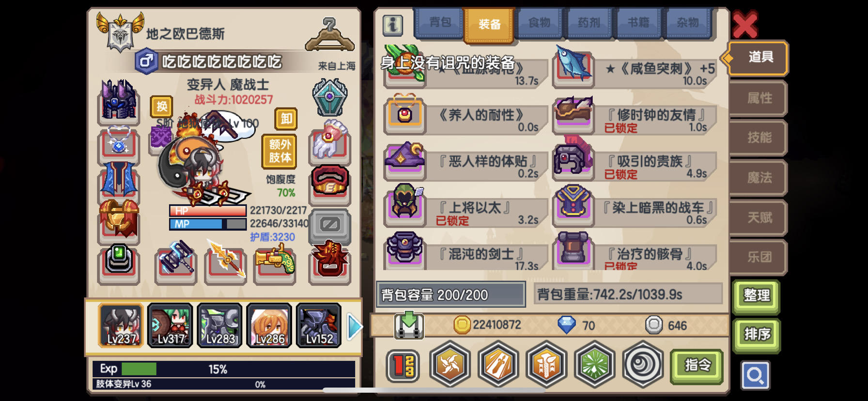Toggle the 额外肢体 extra limbs button

click(279, 151)
